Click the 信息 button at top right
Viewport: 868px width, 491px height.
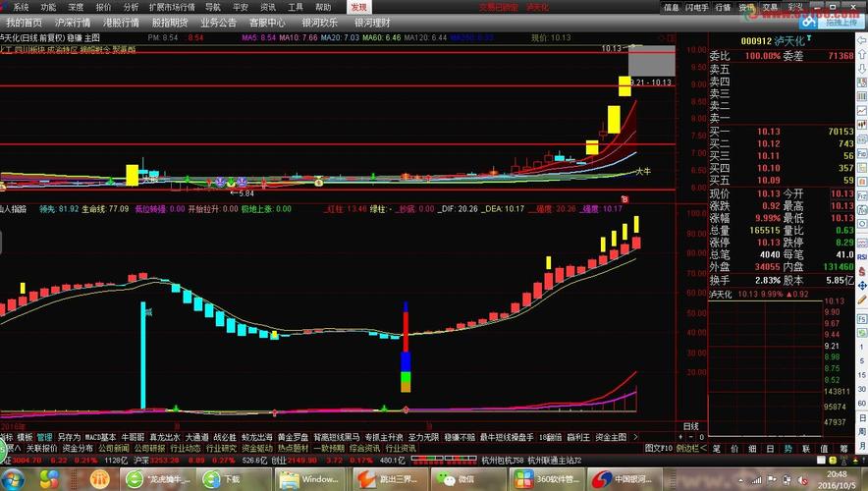672,7
